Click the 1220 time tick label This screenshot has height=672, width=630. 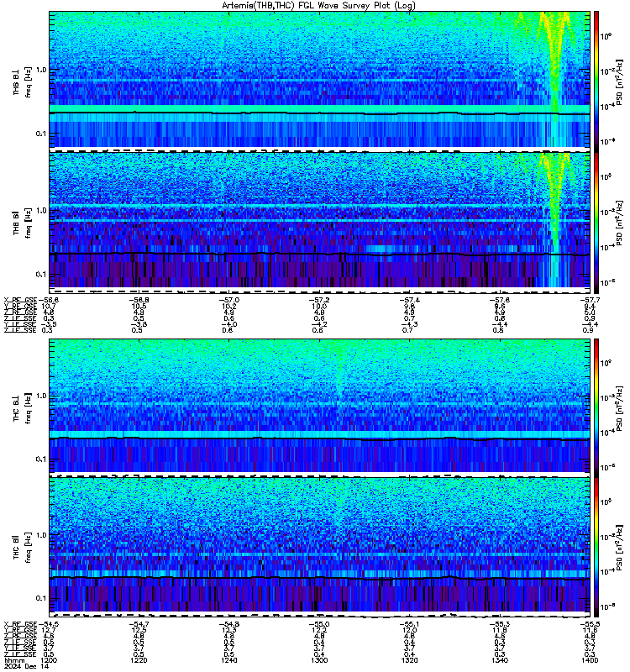[139, 660]
